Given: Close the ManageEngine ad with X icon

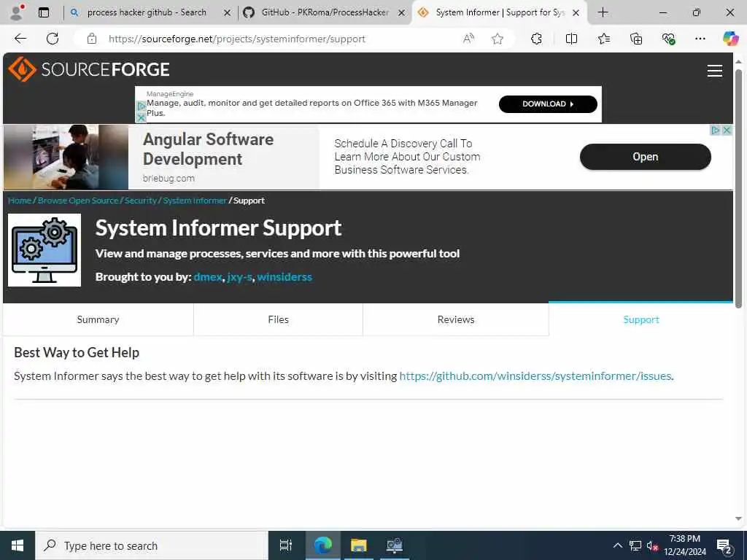Looking at the screenshot, I should 141,117.
